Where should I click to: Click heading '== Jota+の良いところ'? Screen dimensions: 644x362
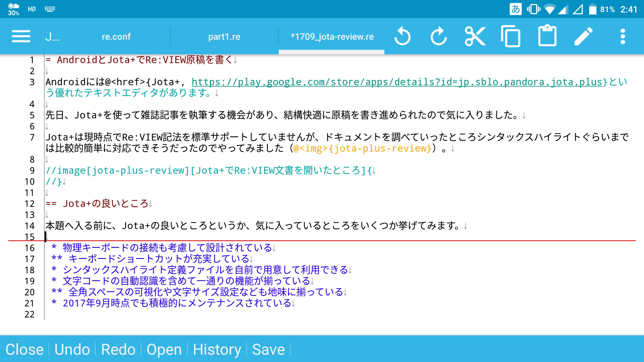(97, 204)
